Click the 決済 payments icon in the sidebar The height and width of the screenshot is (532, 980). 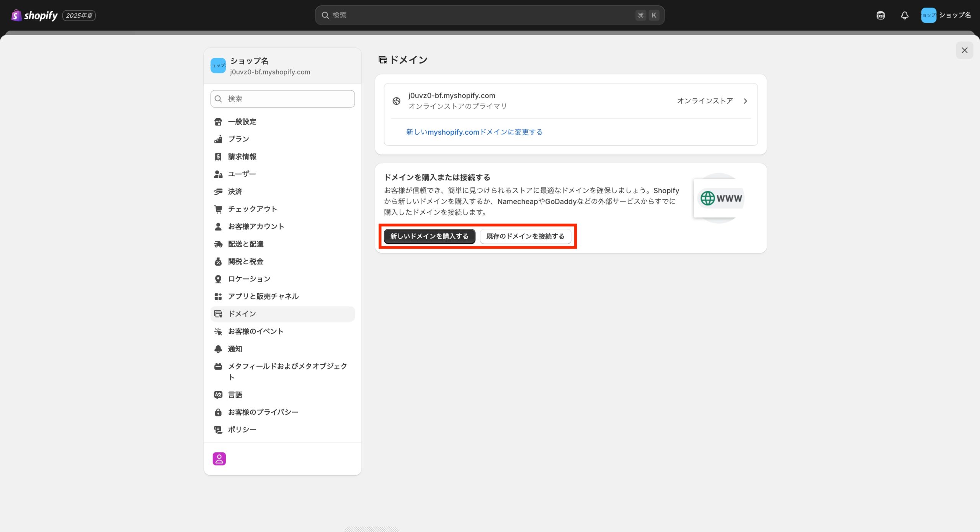[218, 192]
